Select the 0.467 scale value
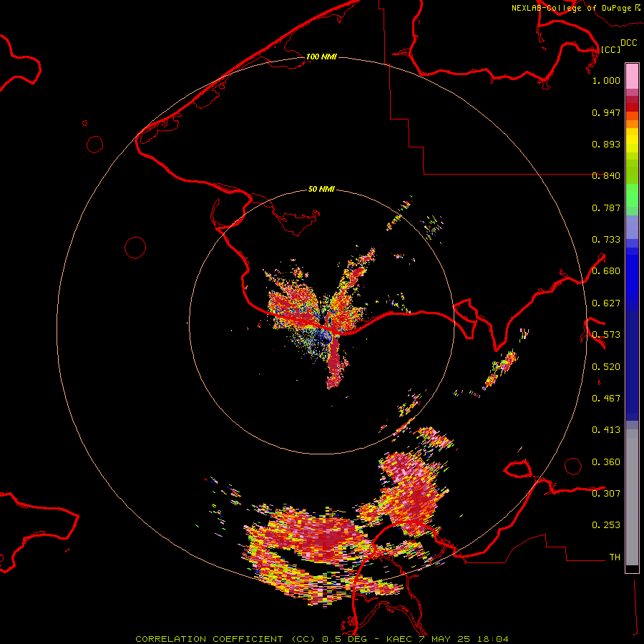This screenshot has width=644, height=644. pos(606,399)
